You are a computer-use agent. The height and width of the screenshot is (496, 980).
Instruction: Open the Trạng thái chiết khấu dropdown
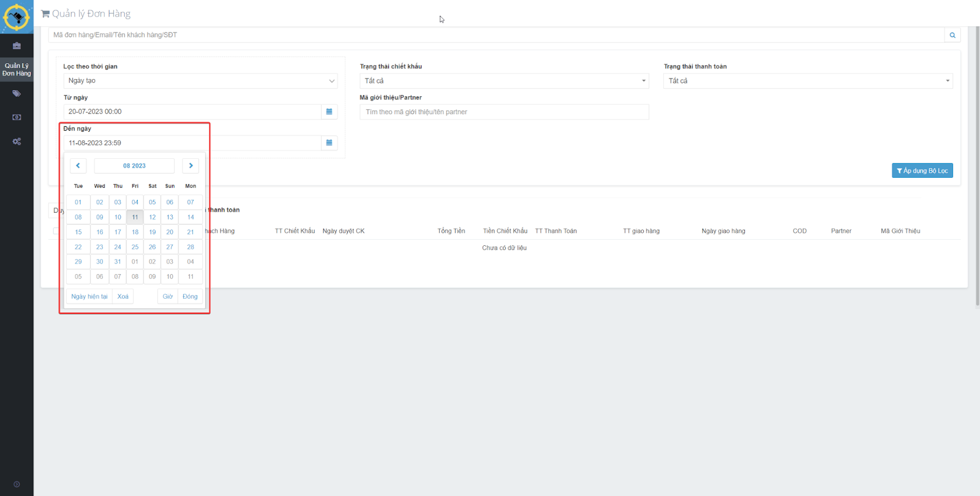(503, 81)
